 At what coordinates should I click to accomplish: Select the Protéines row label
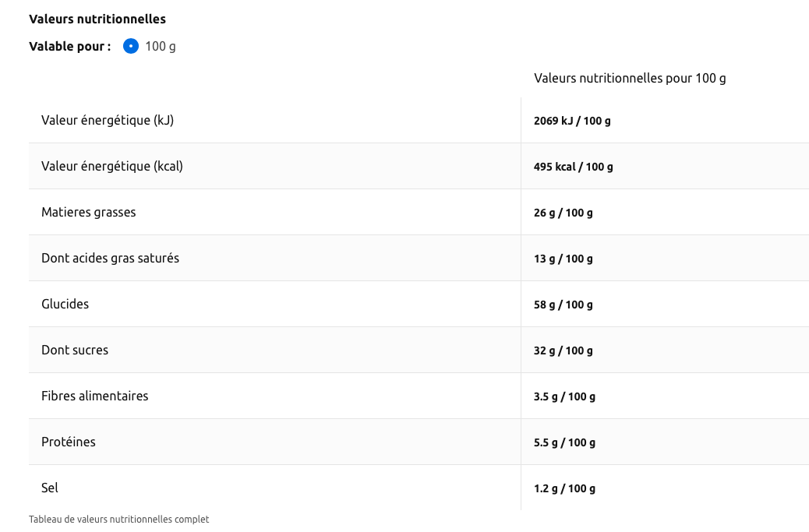coord(69,442)
